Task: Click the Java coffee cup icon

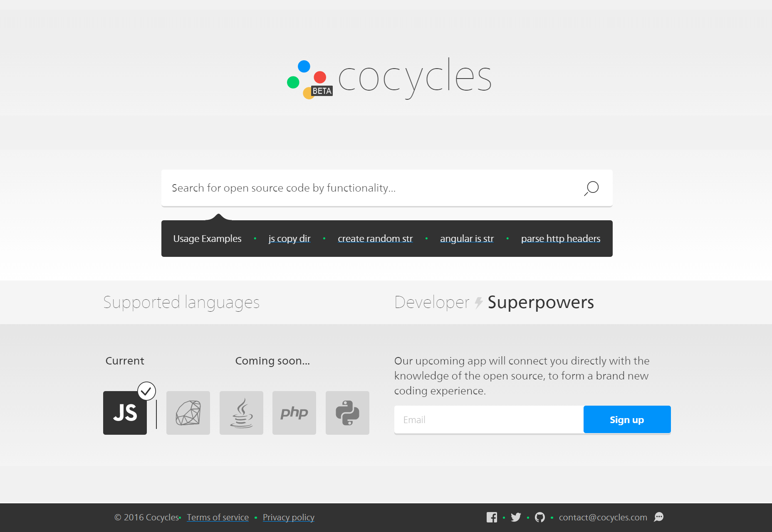Action: 241,413
